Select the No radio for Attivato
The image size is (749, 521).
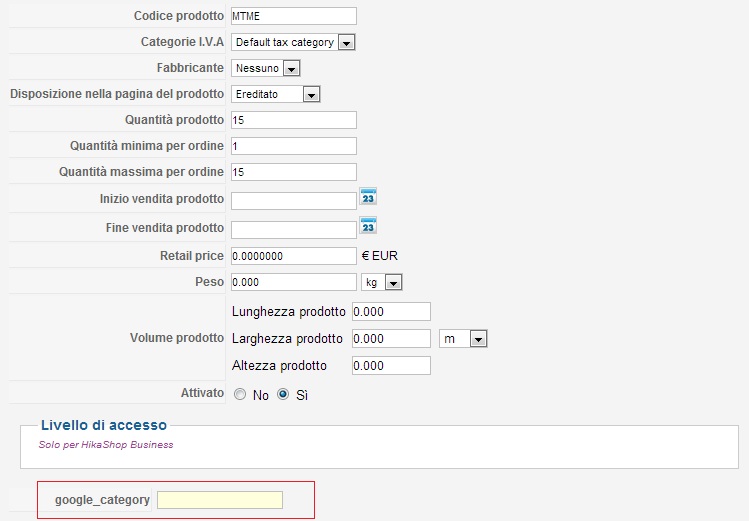pos(239,395)
